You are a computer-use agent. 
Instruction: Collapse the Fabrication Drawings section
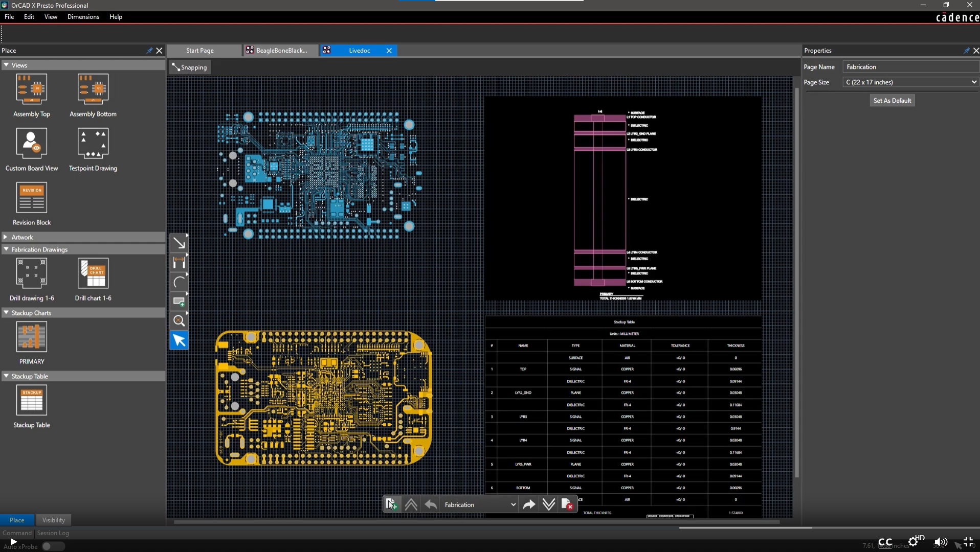tap(6, 249)
